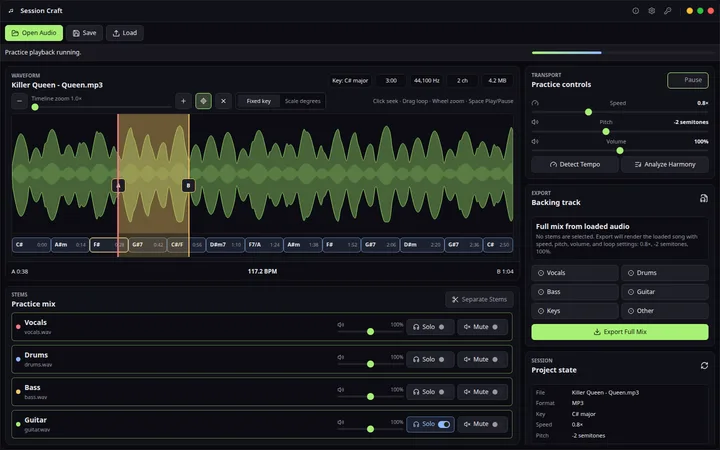
Task: Click the timeline zoom in plus icon
Action: [x=183, y=101]
